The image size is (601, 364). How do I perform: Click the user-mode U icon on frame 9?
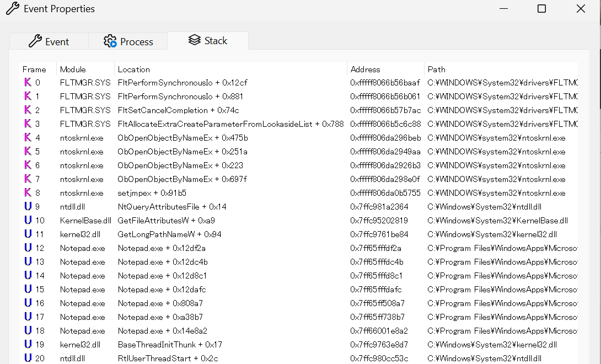[28, 207]
